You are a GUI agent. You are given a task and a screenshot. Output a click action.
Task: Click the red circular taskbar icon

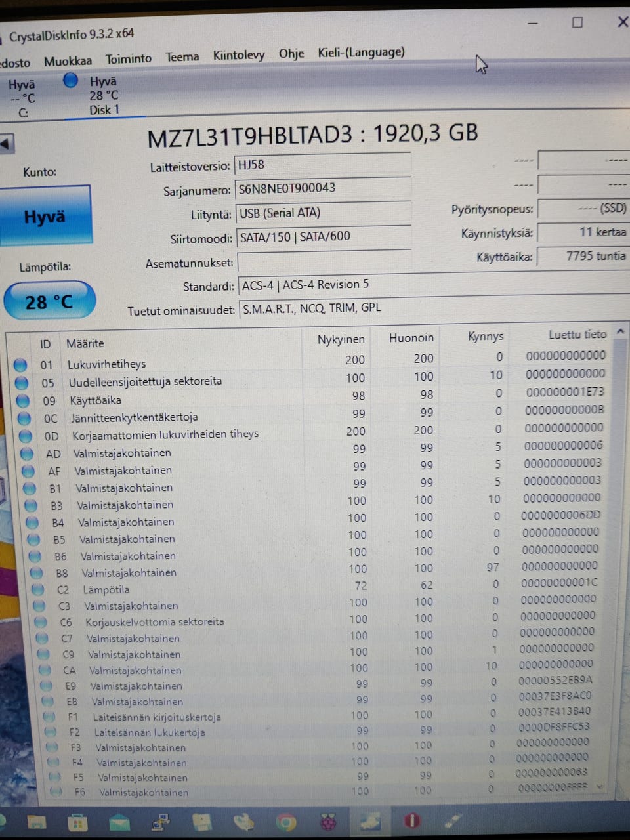pos(411,820)
